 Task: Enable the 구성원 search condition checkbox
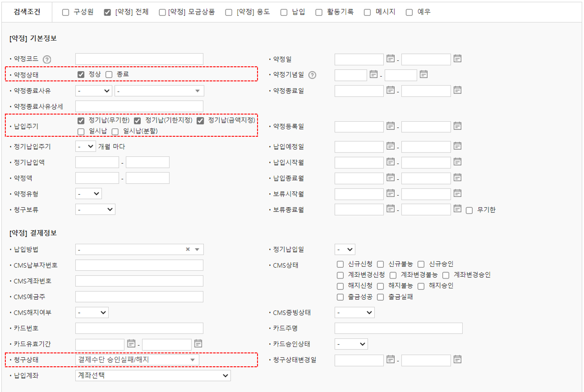coord(65,12)
